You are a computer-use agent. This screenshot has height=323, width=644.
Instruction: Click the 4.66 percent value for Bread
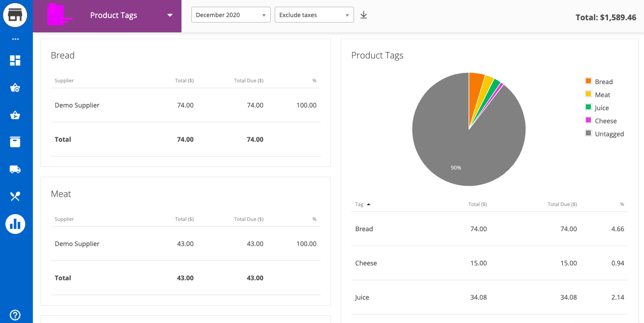click(x=617, y=229)
